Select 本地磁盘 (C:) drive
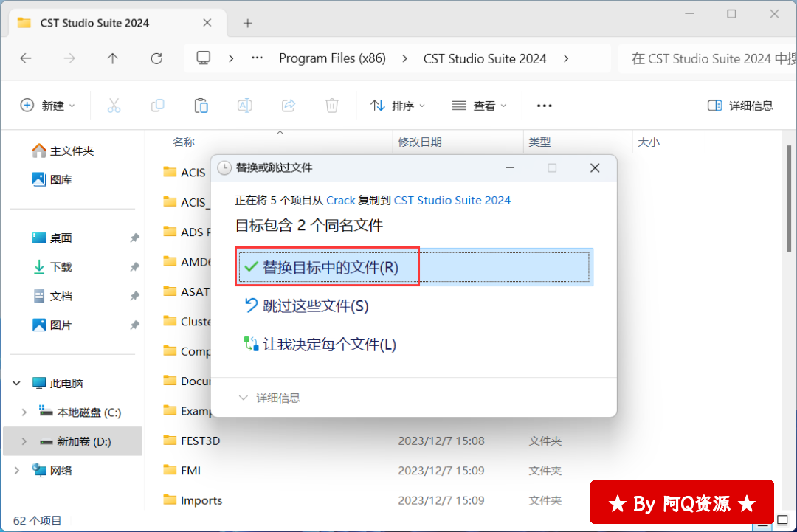The image size is (797, 532). pos(80,412)
